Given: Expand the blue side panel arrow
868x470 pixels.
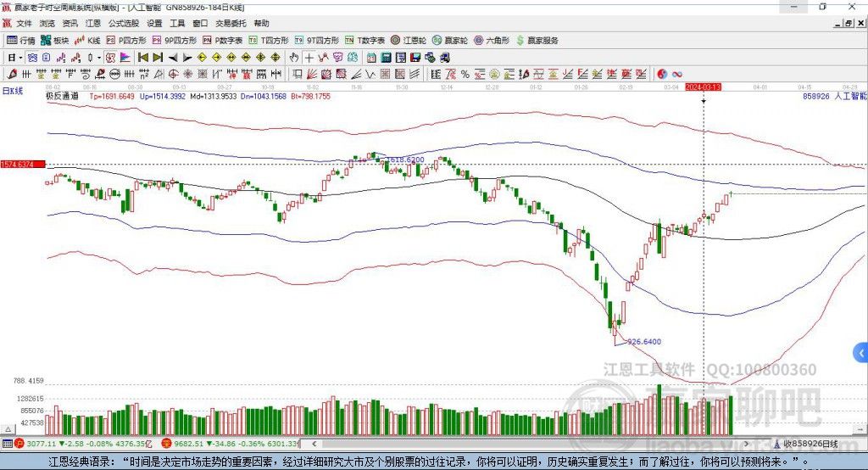Looking at the screenshot, I should (861, 353).
